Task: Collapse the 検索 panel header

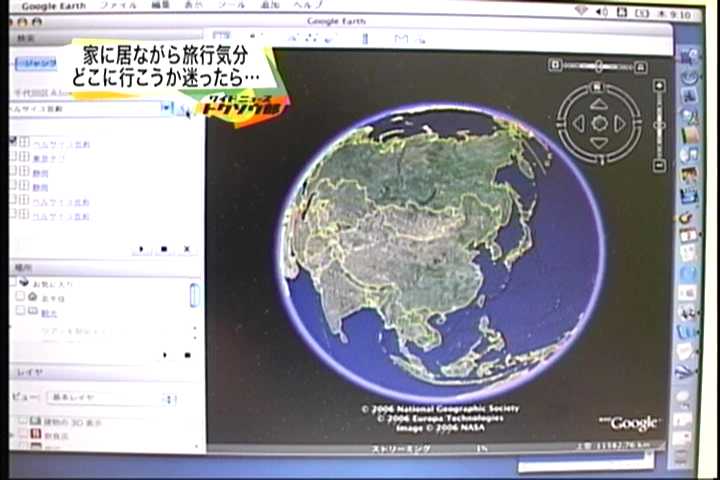Action: 106,38
